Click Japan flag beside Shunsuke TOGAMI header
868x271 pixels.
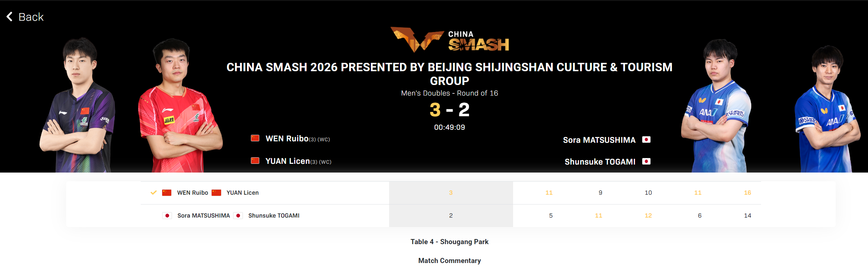click(646, 161)
